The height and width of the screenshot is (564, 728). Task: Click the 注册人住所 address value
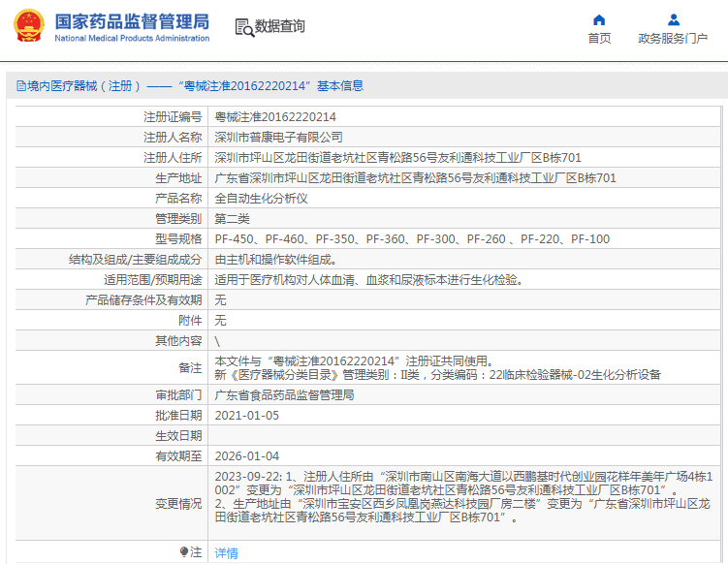397,158
